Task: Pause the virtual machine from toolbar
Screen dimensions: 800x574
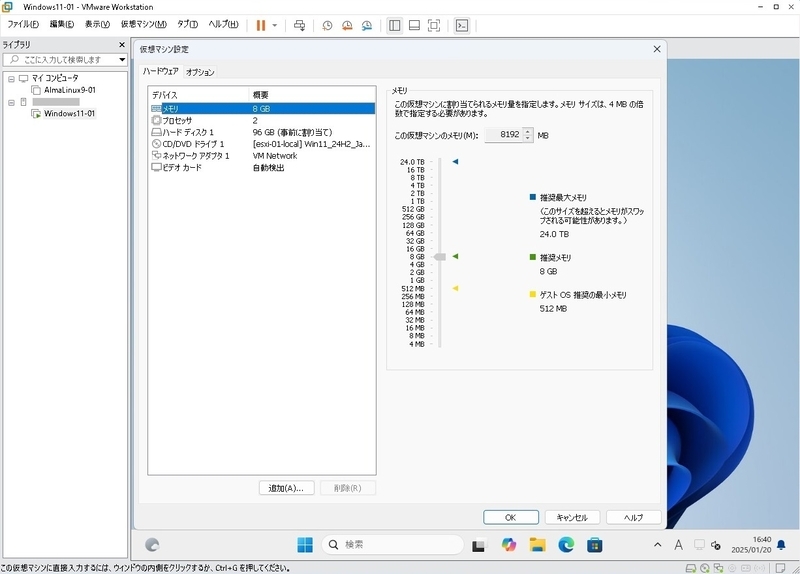Action: pyautogui.click(x=261, y=26)
